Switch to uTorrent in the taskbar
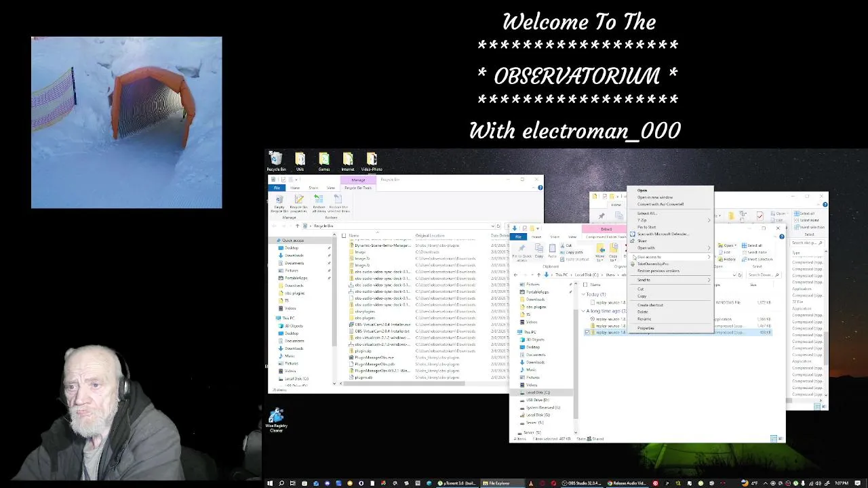 [x=458, y=483]
